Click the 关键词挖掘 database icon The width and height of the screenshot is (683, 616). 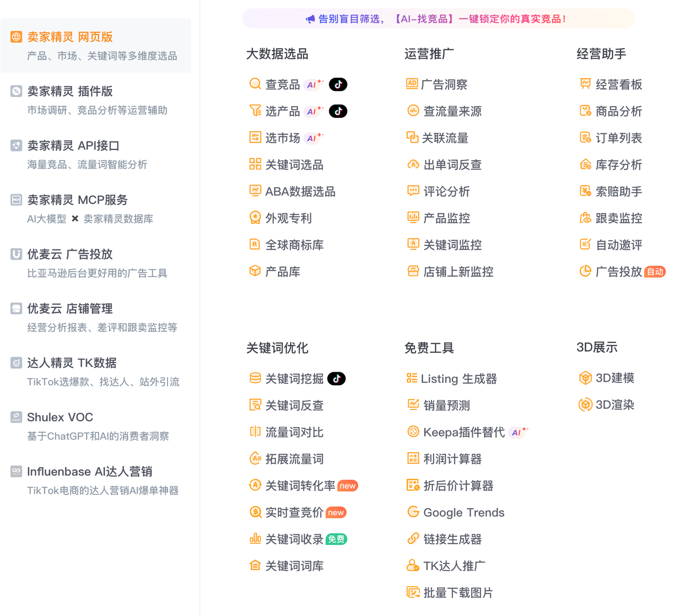[255, 378]
